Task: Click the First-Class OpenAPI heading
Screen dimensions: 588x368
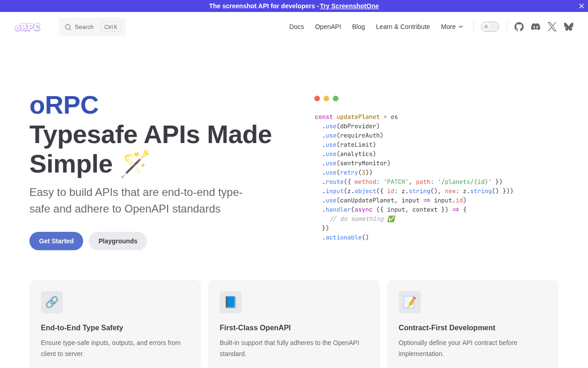Action: click(x=255, y=328)
